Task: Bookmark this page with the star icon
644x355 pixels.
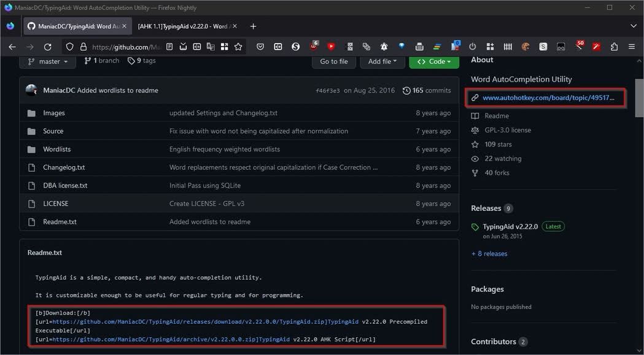Action: (238, 47)
